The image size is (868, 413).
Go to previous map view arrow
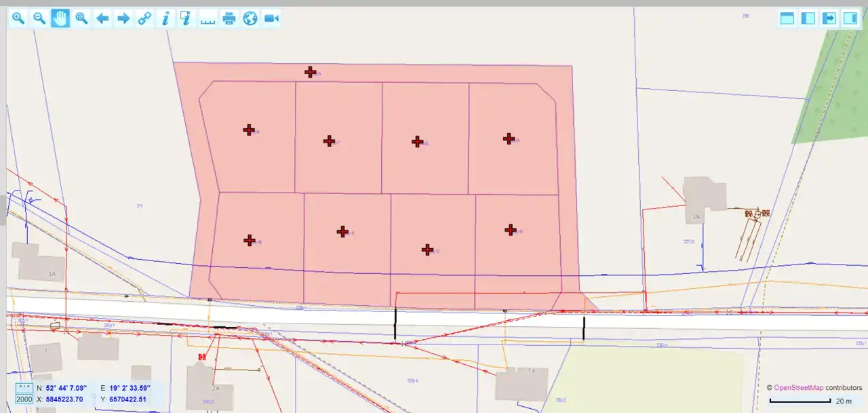[x=102, y=18]
